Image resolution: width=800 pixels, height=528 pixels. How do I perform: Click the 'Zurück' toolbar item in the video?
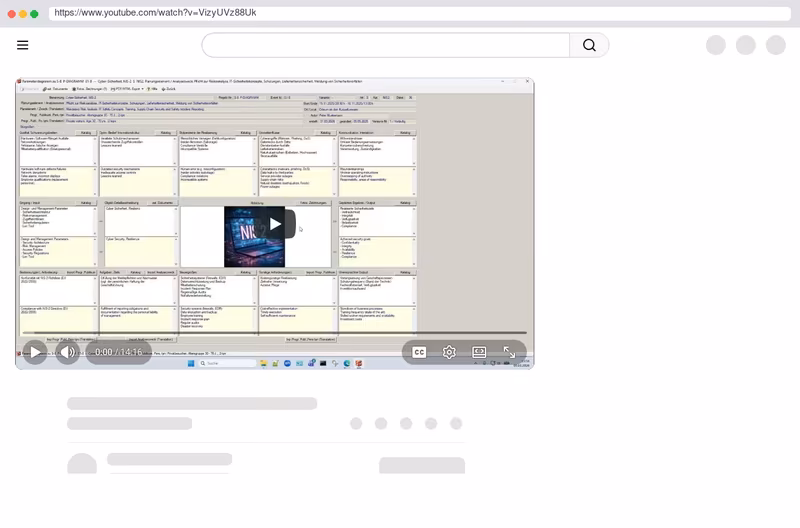click(168, 89)
